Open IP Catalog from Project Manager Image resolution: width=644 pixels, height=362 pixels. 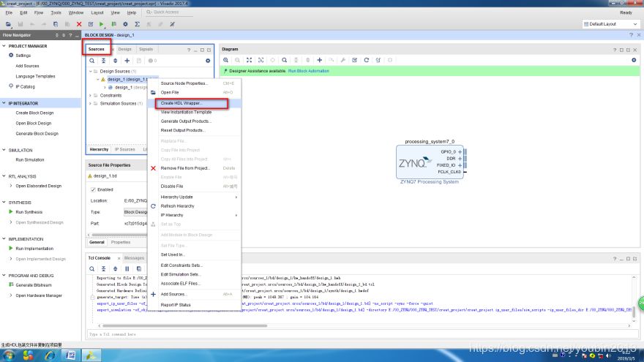point(25,86)
